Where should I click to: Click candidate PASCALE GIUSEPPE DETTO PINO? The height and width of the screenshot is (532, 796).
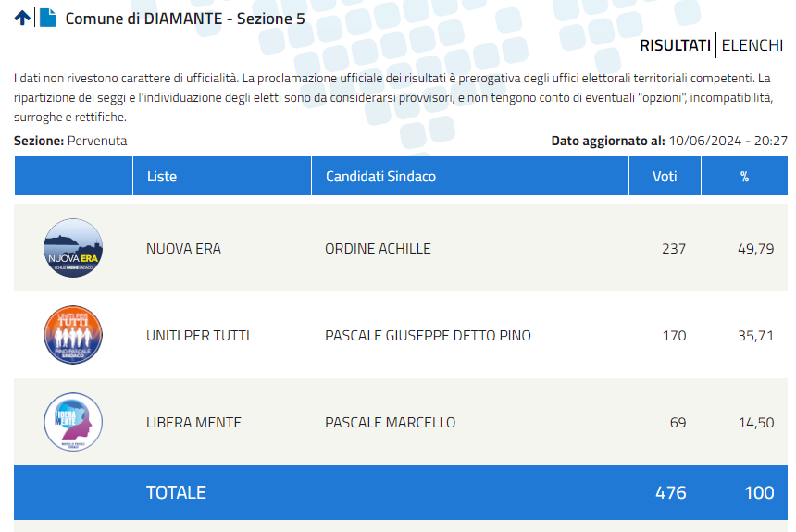[428, 336]
